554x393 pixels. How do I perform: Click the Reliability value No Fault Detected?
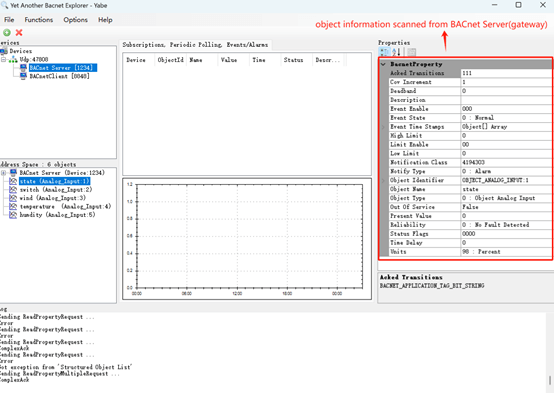pos(506,225)
